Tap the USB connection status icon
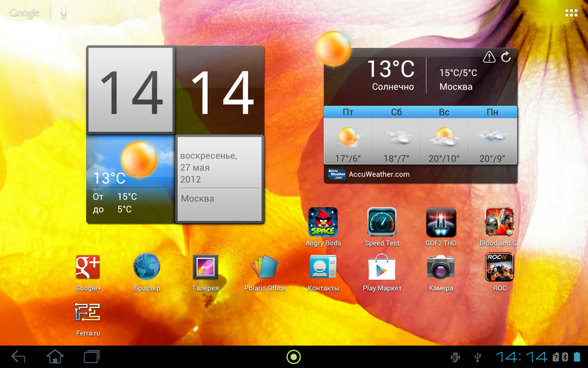Image resolution: width=588 pixels, height=368 pixels. (x=477, y=357)
